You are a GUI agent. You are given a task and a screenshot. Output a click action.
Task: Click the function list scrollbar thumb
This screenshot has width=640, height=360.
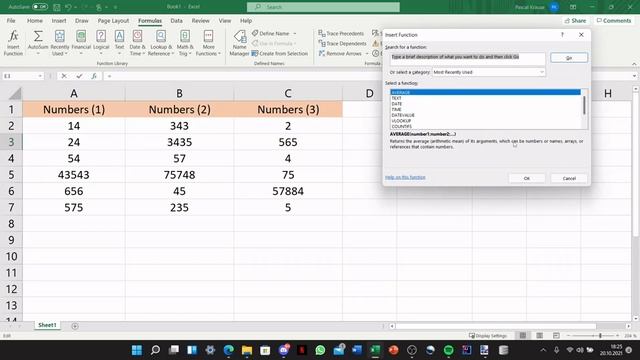(584, 105)
